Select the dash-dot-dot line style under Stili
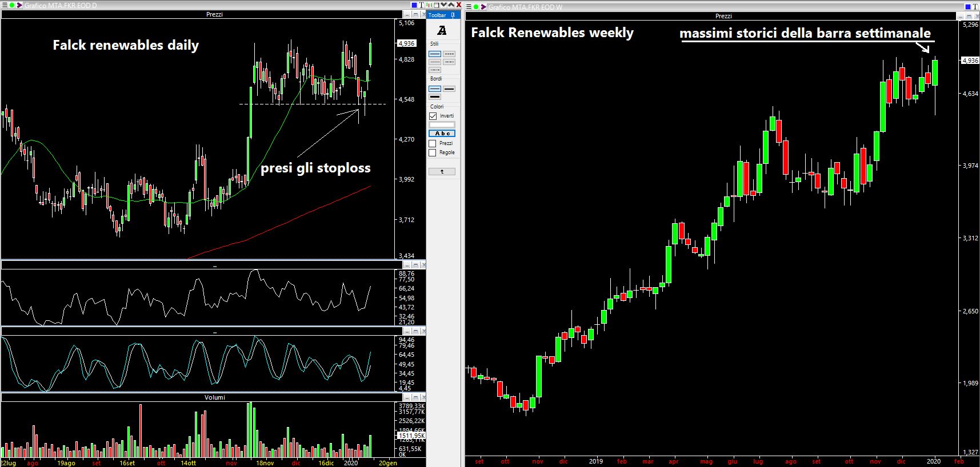The image size is (980, 467). pyautogui.click(x=435, y=70)
